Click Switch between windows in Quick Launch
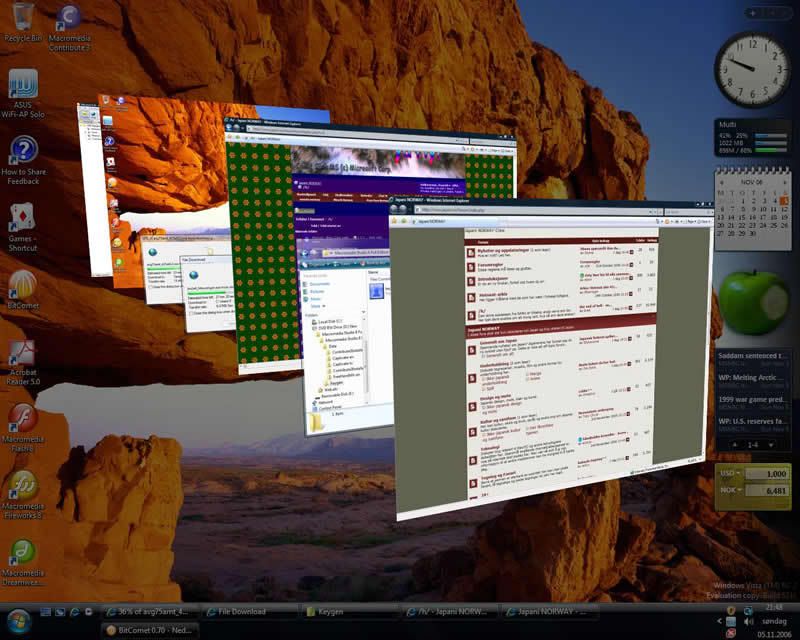 pos(60,611)
